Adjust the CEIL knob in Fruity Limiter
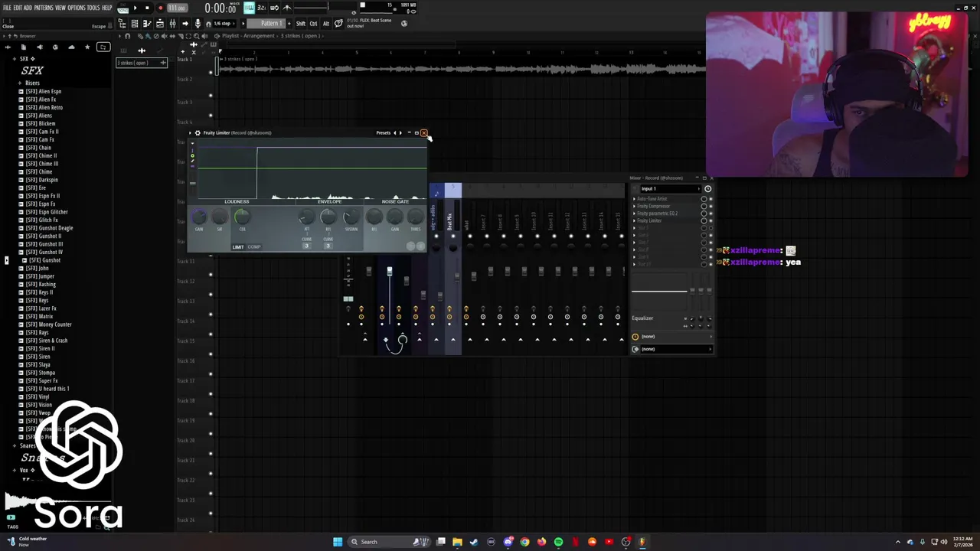 [x=242, y=217]
